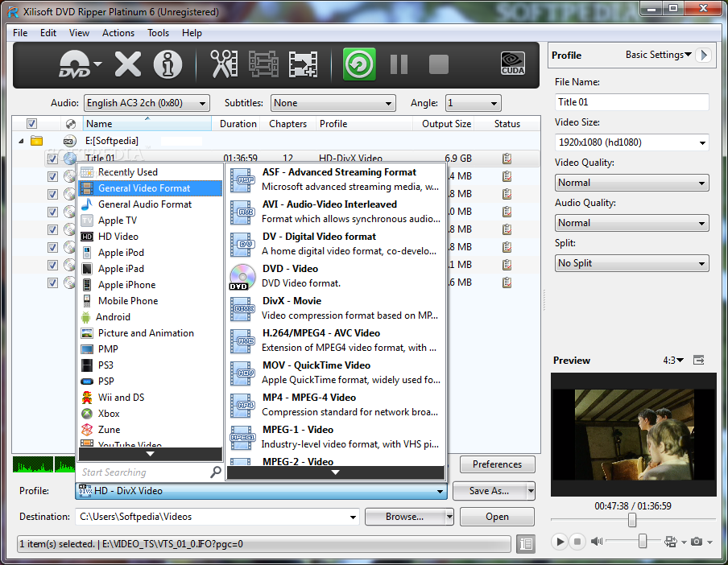
Task: Play the preview video
Action: pos(560,542)
